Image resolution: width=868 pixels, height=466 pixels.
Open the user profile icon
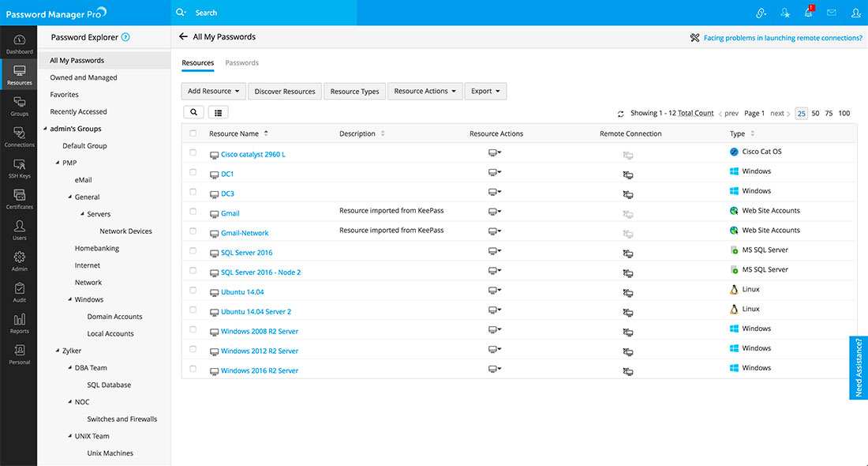point(855,13)
